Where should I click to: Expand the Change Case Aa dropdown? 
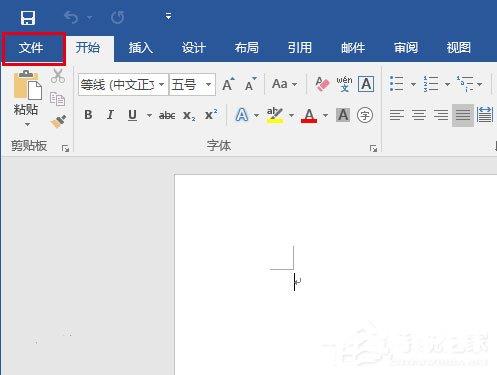[284, 84]
